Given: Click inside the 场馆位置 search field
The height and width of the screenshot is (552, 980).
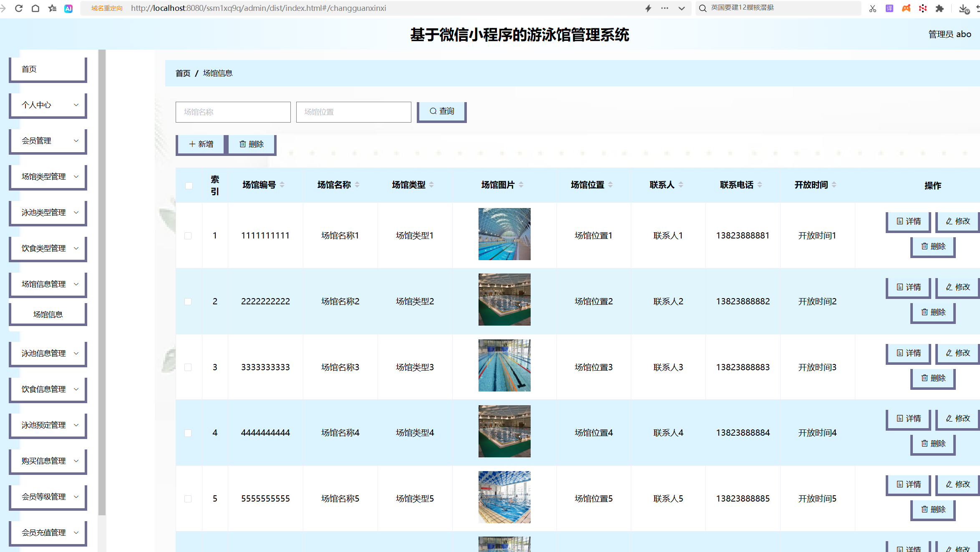Looking at the screenshot, I should (x=353, y=112).
